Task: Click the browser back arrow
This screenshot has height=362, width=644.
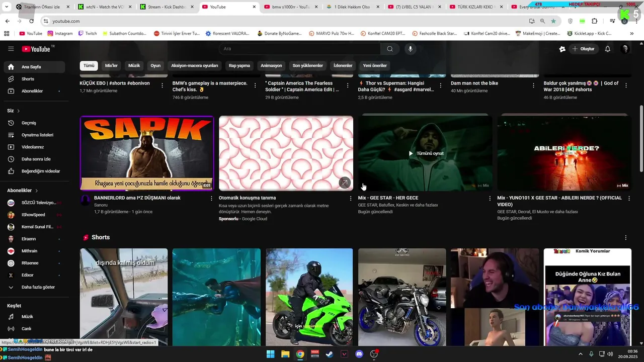Action: [7, 21]
